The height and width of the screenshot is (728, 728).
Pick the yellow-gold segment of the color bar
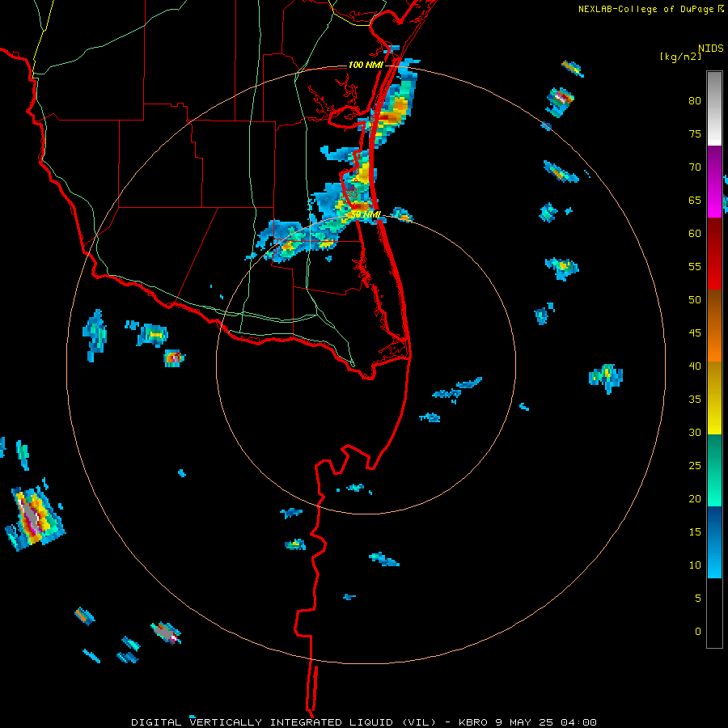pyautogui.click(x=714, y=398)
